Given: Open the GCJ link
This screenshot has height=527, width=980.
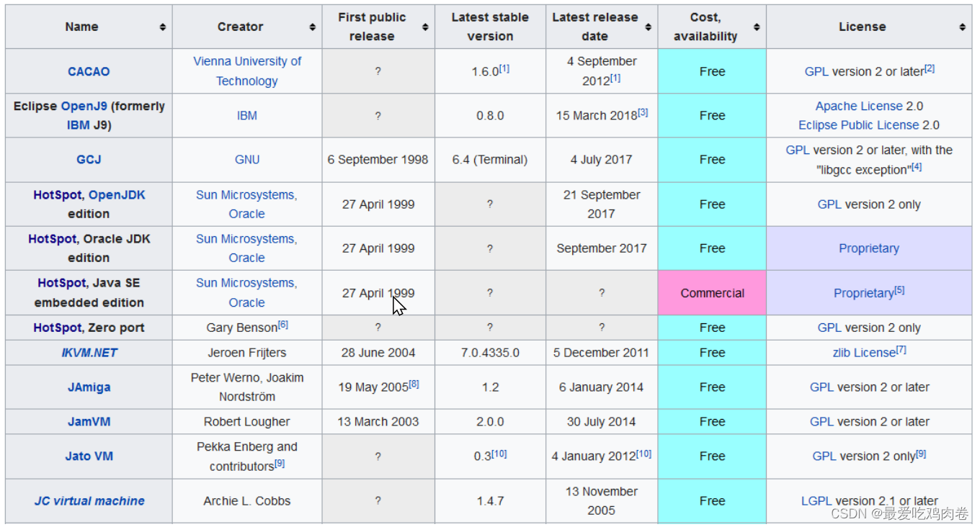Looking at the screenshot, I should [89, 159].
